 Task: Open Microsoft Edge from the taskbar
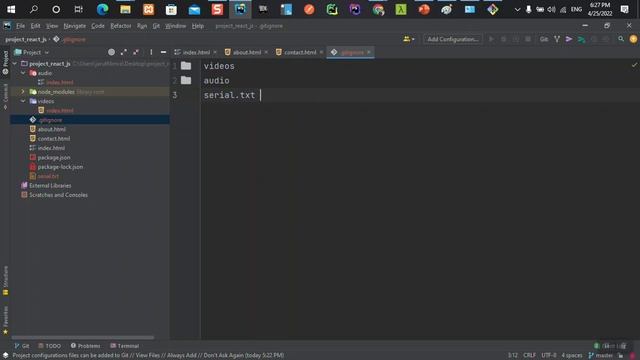coord(102,9)
